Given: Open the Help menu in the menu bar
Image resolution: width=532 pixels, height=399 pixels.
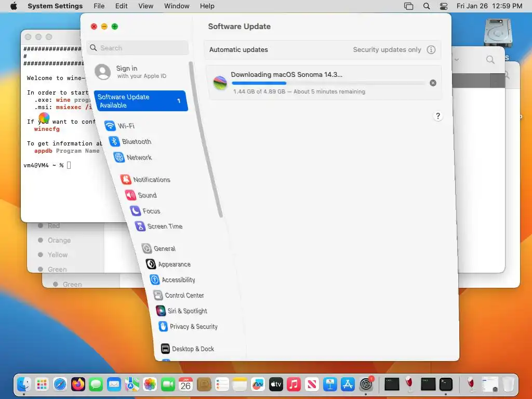Looking at the screenshot, I should tap(207, 6).
